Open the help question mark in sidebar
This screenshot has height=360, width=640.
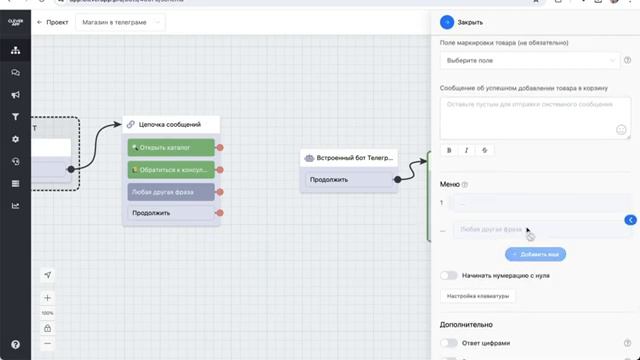pos(16,344)
